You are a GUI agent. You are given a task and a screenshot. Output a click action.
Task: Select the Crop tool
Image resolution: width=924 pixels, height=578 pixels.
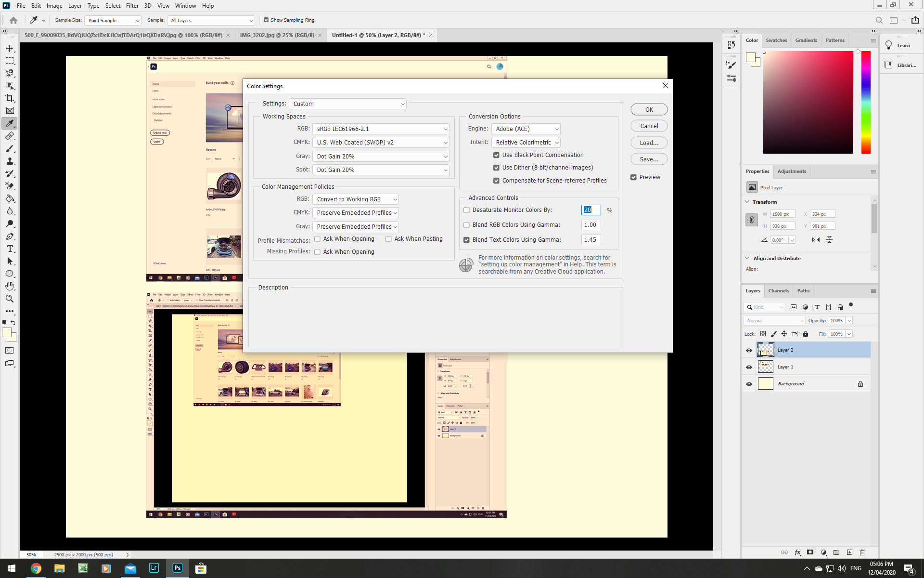[x=10, y=98]
